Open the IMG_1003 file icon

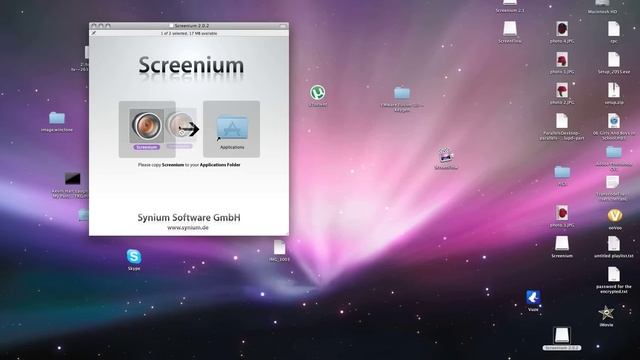click(x=279, y=247)
